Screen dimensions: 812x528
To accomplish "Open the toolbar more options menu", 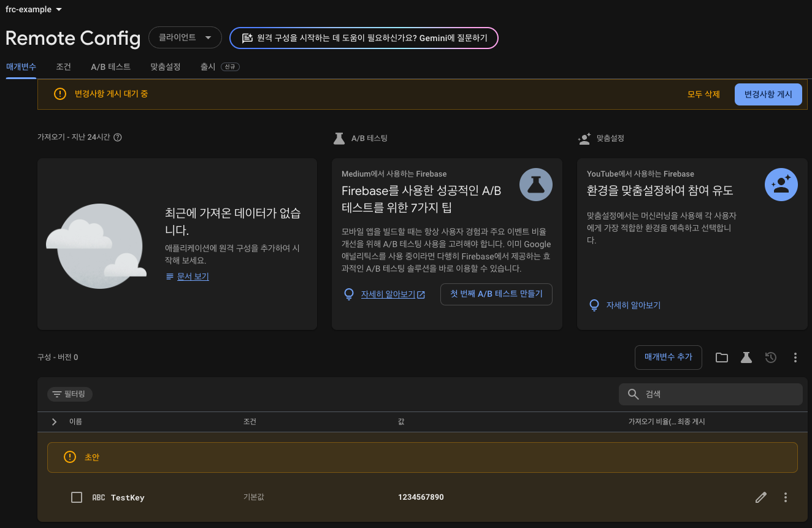I will 795,358.
